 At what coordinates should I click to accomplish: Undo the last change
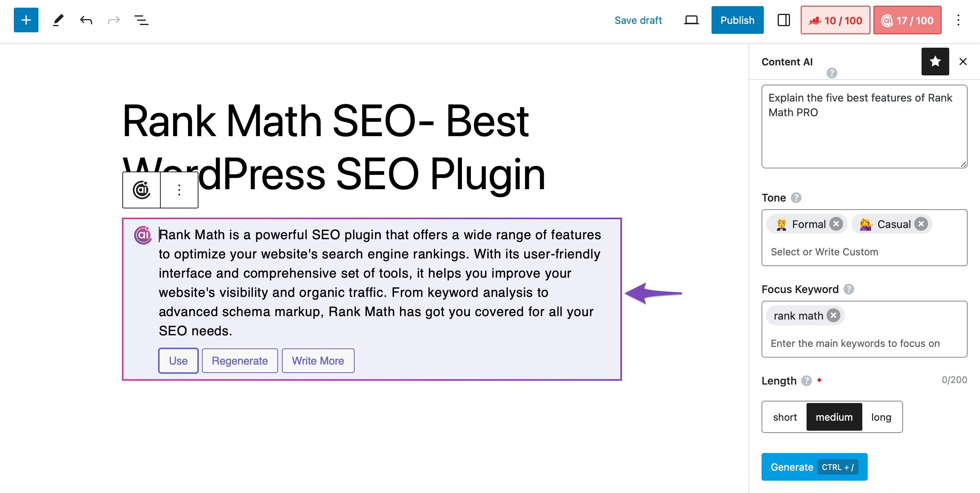[x=86, y=20]
